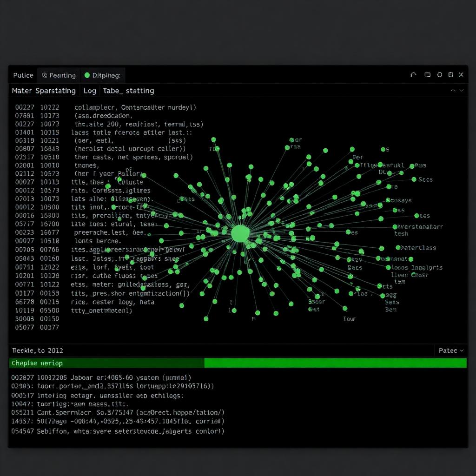Screen dimensions: 476x476
Task: Click the circle icon in title bar
Action: 440,75
